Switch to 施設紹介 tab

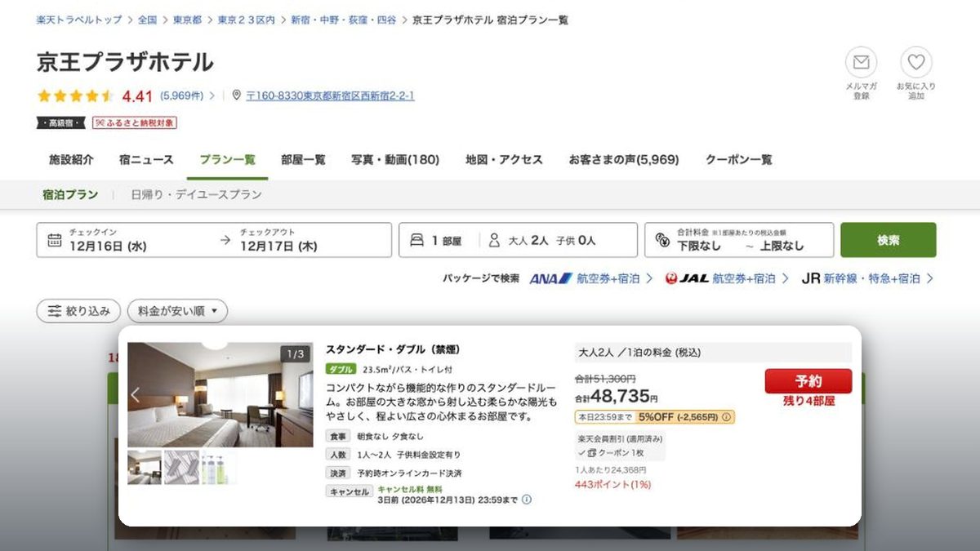(71, 160)
